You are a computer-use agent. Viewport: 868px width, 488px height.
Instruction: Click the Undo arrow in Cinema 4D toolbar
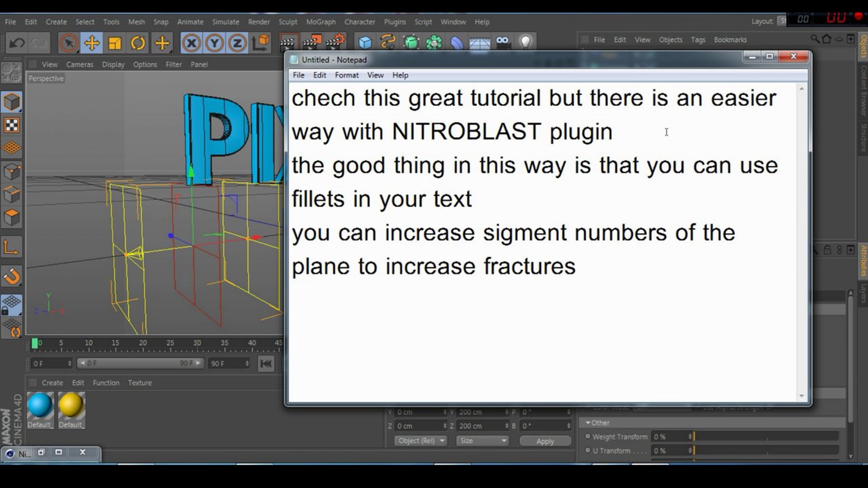point(17,43)
